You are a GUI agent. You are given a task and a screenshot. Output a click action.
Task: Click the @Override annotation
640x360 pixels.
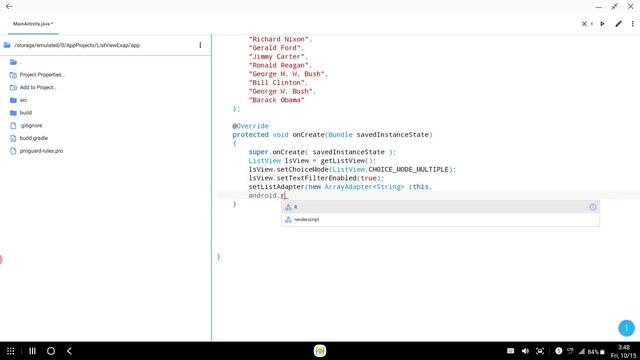pos(250,126)
